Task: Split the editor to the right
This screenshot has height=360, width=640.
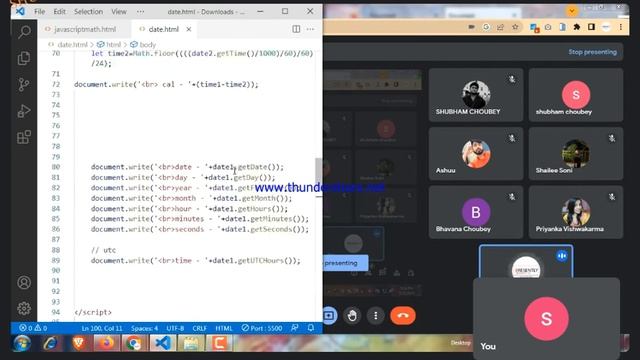Action: [296, 29]
